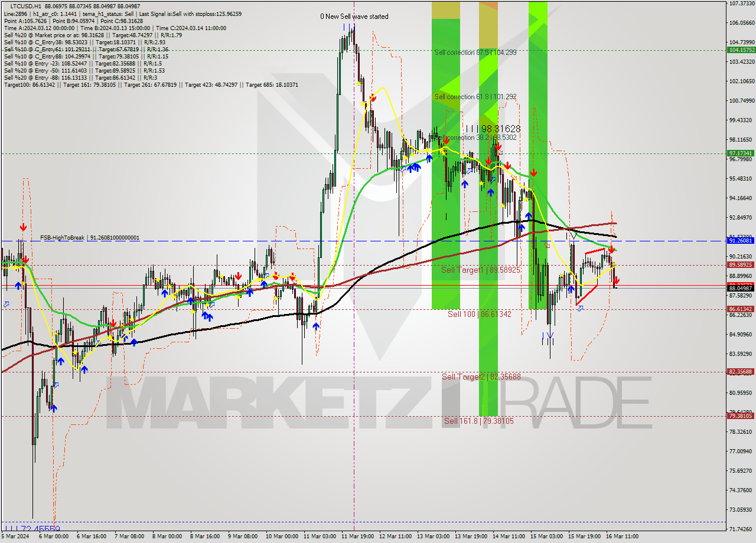The height and width of the screenshot is (543, 756).
Task: Click the '16 Mar 11:00' time axis label
Action: [621, 537]
